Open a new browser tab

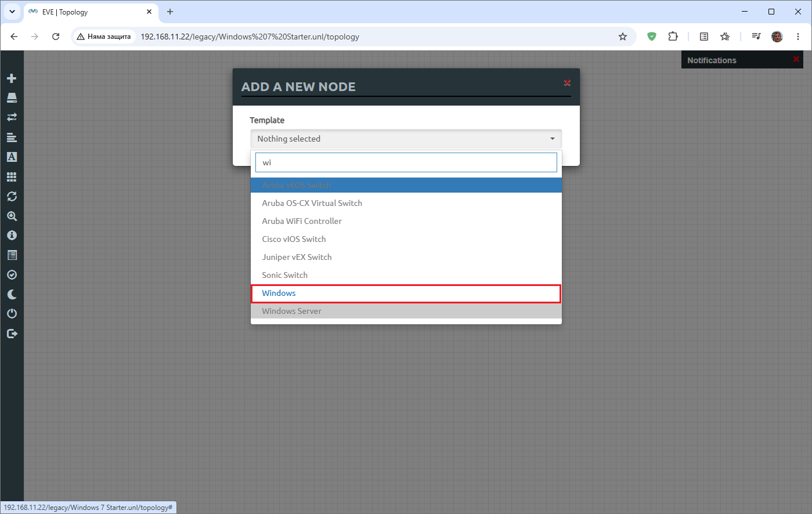[x=170, y=12]
